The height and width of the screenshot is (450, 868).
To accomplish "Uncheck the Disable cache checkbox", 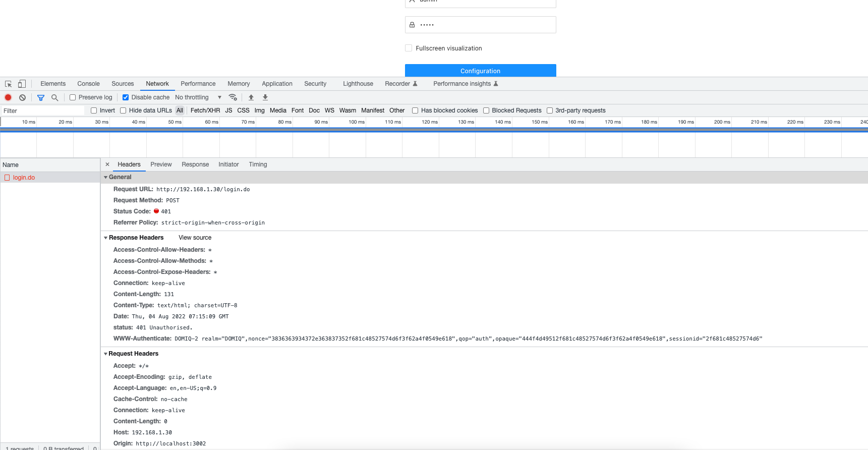I will [126, 97].
